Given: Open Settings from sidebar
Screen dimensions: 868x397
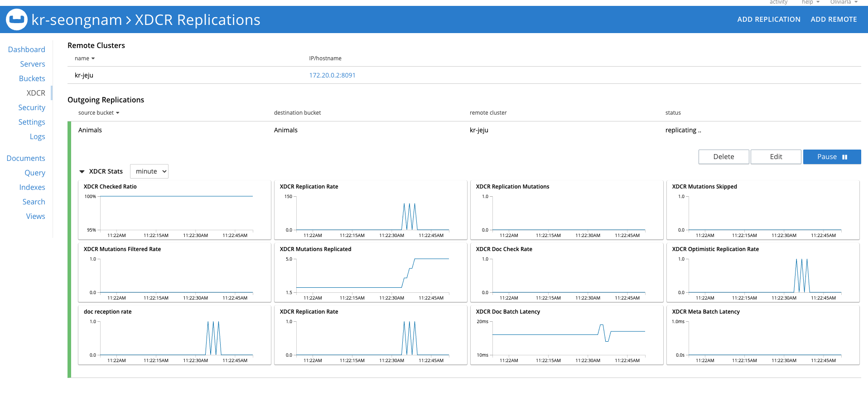Looking at the screenshot, I should click(x=32, y=122).
